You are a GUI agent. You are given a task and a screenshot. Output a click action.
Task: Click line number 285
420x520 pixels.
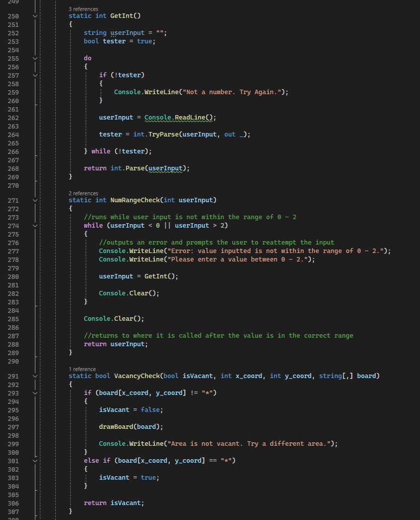coord(13,319)
